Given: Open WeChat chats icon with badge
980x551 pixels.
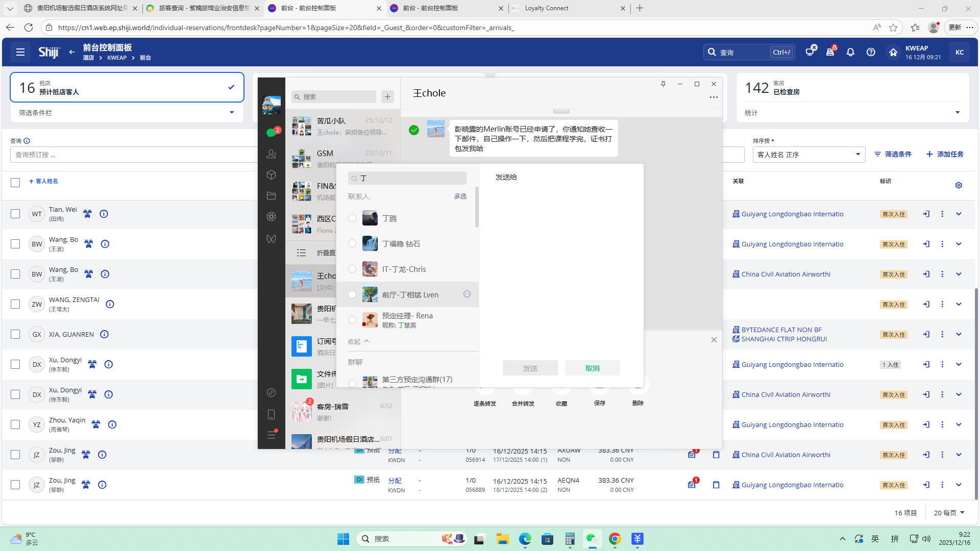Looking at the screenshot, I should (271, 133).
